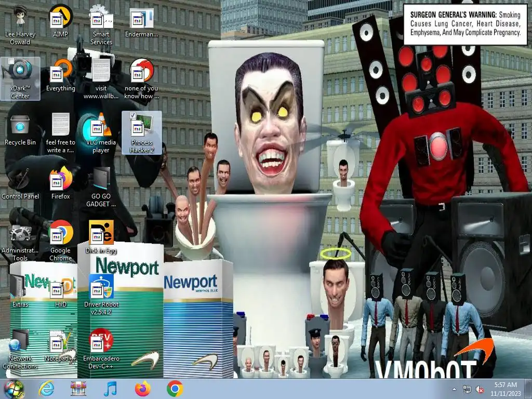Open the toolbox icon pinned on the taskbar
The height and width of the screenshot is (399, 532).
(x=78, y=389)
